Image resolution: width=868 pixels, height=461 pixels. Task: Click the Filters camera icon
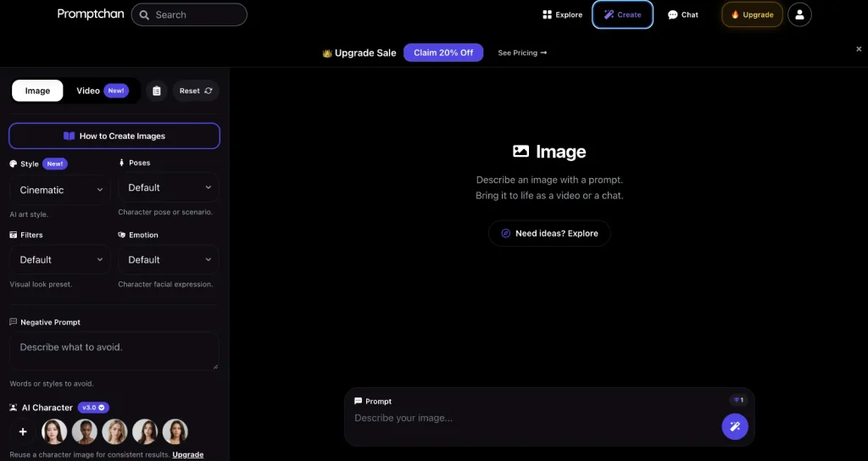pyautogui.click(x=14, y=235)
